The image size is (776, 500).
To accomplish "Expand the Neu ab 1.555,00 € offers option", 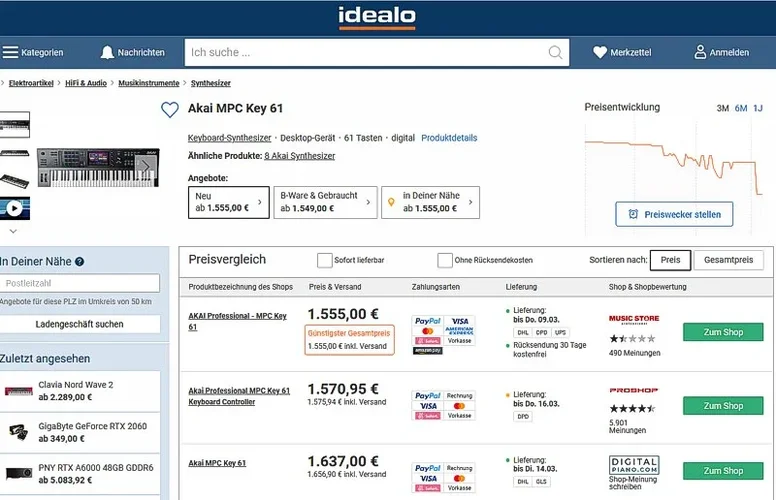I will pyautogui.click(x=229, y=202).
